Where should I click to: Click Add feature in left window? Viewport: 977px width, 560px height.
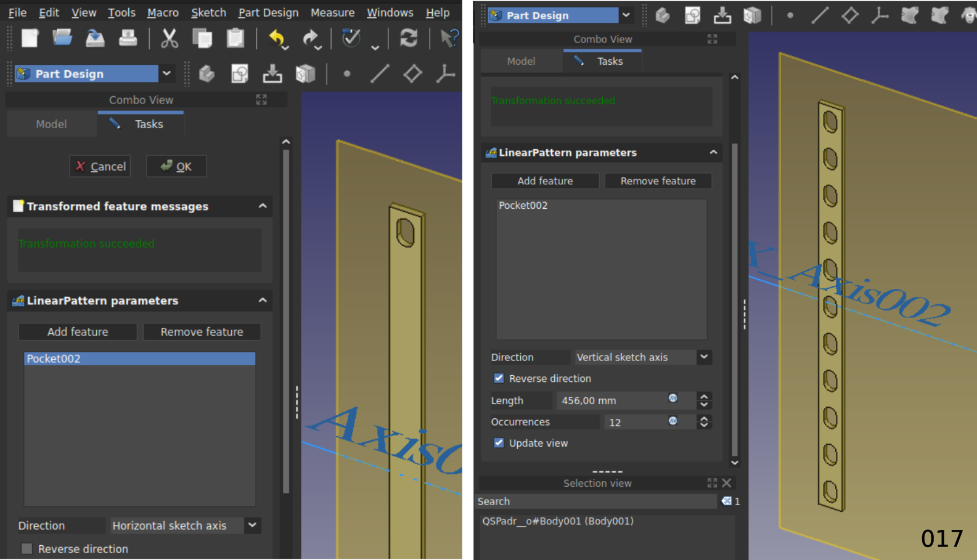pyautogui.click(x=78, y=331)
